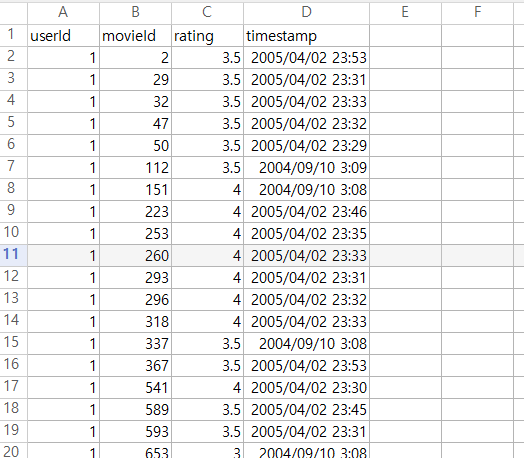
Task: Select movieId cell with value 318
Action: [135, 321]
